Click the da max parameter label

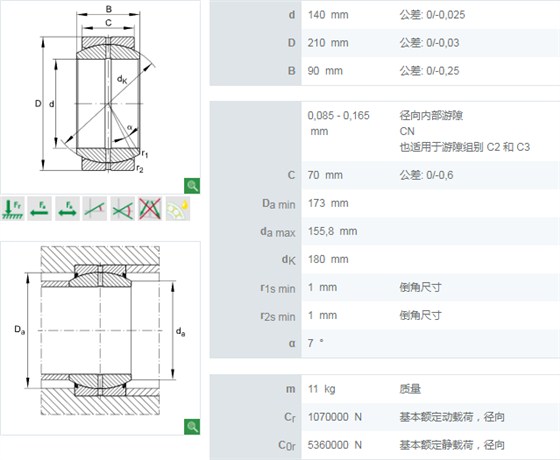click(278, 232)
